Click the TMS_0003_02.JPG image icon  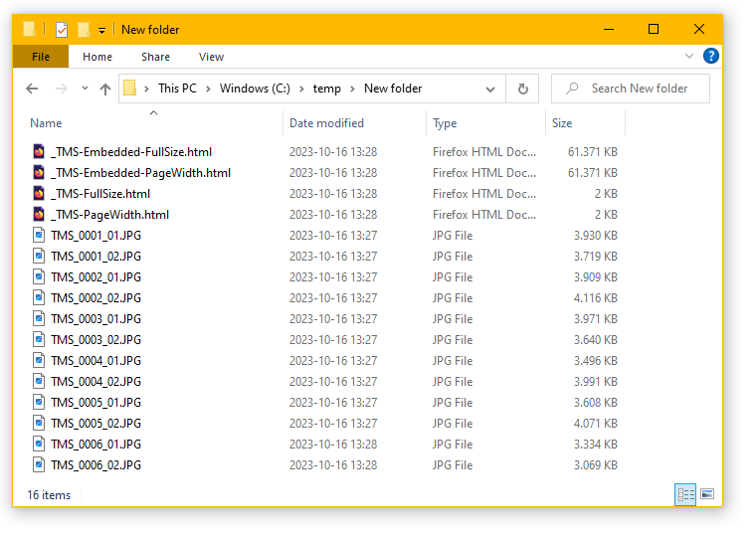(39, 340)
